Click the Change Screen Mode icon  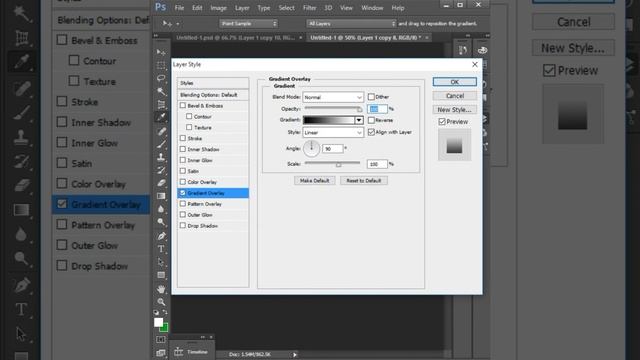tap(161, 353)
